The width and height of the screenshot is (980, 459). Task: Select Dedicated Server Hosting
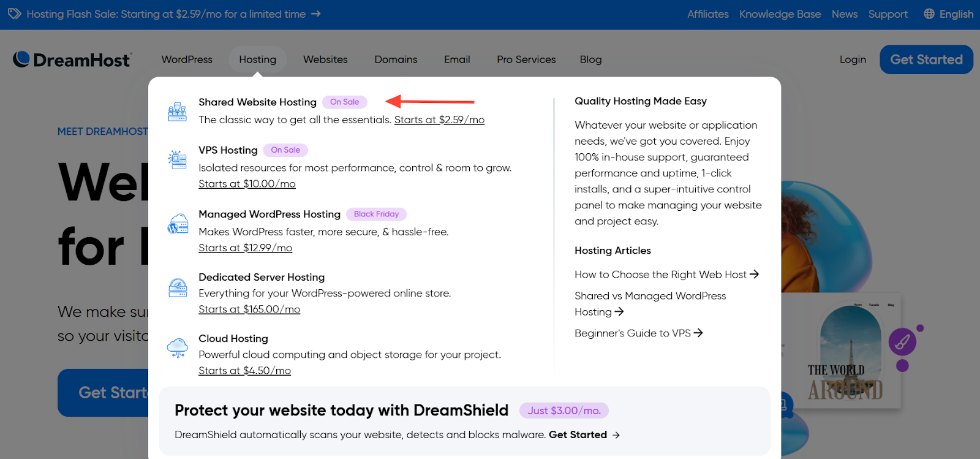tap(262, 277)
